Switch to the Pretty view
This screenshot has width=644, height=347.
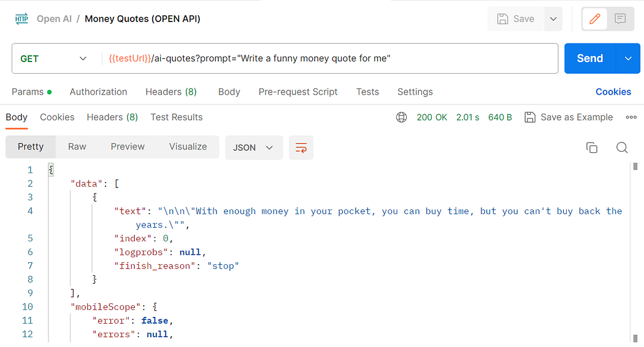pos(31,147)
